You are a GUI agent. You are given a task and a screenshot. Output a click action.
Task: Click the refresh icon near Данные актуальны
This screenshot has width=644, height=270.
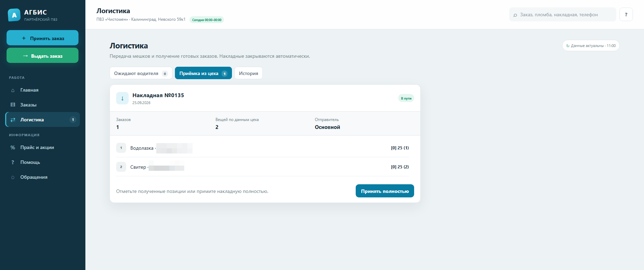[x=568, y=46]
